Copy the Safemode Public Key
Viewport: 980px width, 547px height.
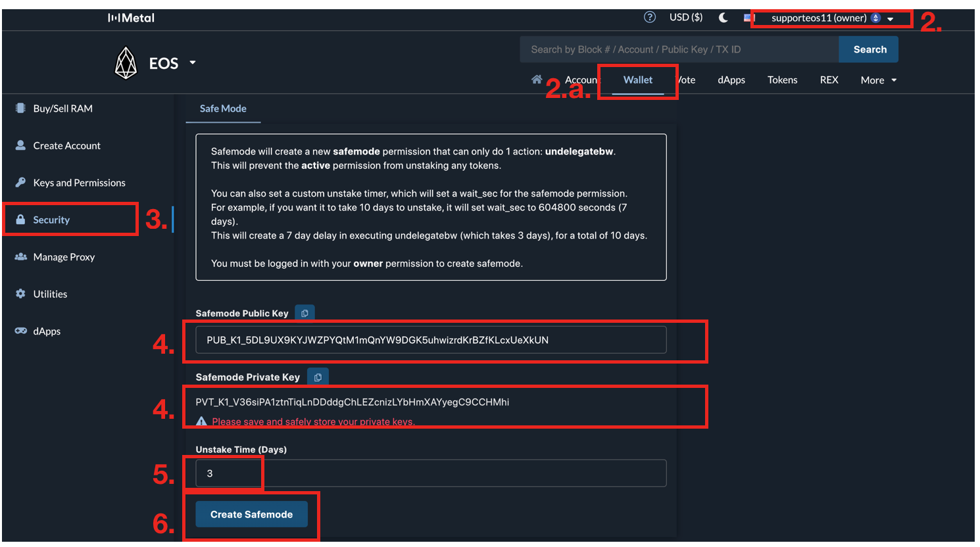[305, 314]
